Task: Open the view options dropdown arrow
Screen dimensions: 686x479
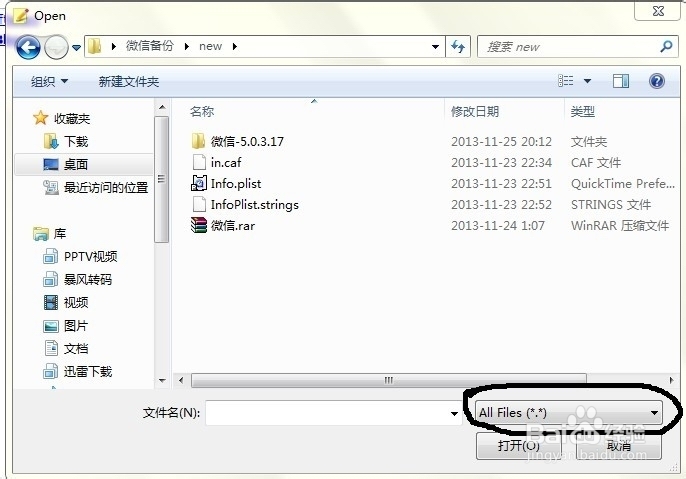Action: pyautogui.click(x=588, y=81)
